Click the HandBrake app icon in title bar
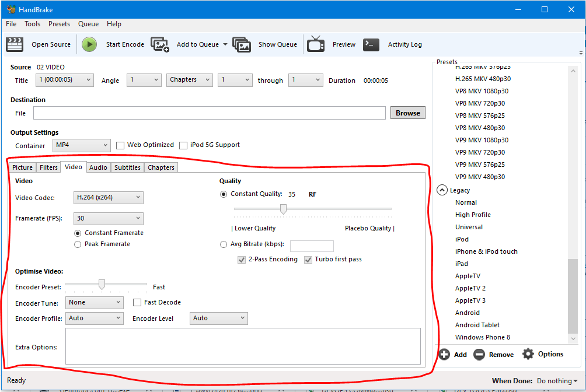The height and width of the screenshot is (392, 586). click(11, 9)
